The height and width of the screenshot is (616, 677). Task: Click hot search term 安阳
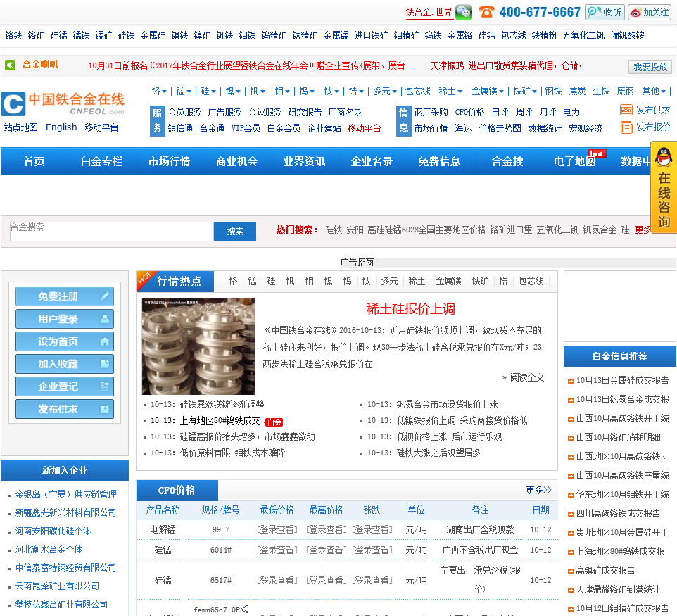[355, 230]
